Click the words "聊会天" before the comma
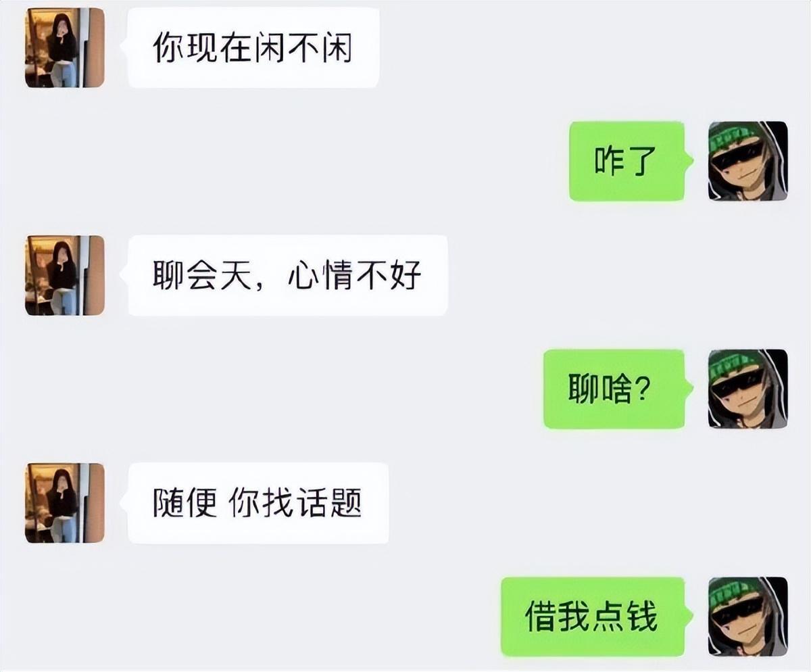 pos(201,275)
